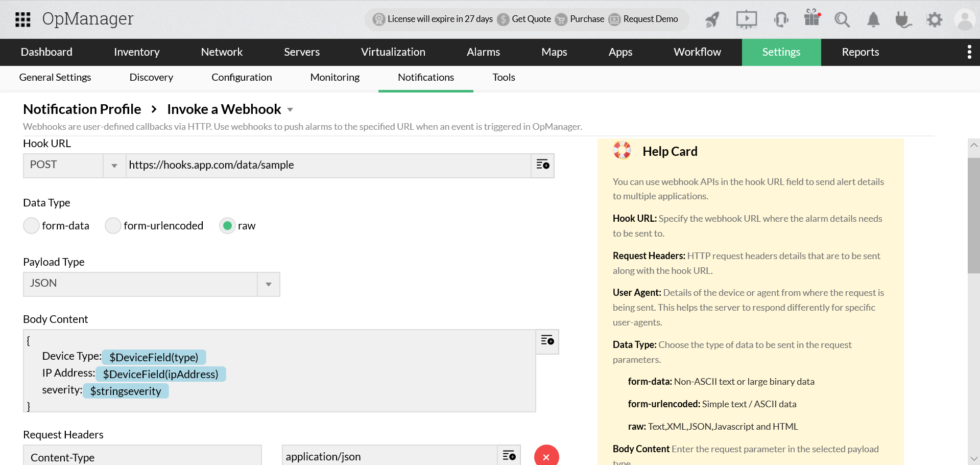The height and width of the screenshot is (465, 980).
Task: Click the rocket quick-start icon
Action: click(x=712, y=19)
